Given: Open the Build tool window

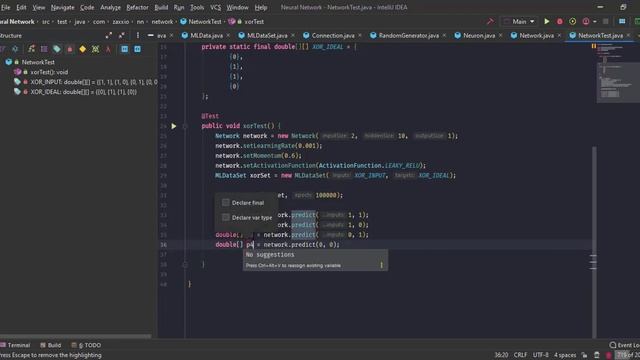Looking at the screenshot, I should pos(51,345).
